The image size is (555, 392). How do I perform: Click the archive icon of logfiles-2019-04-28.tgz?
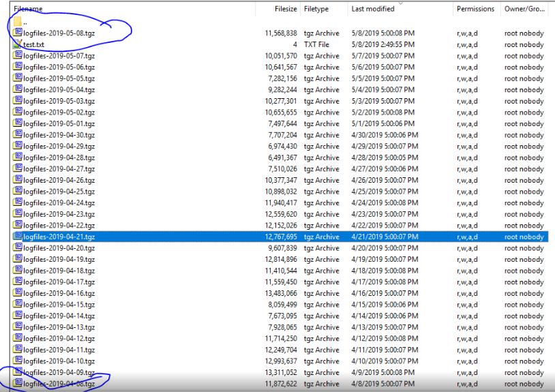tap(17, 157)
